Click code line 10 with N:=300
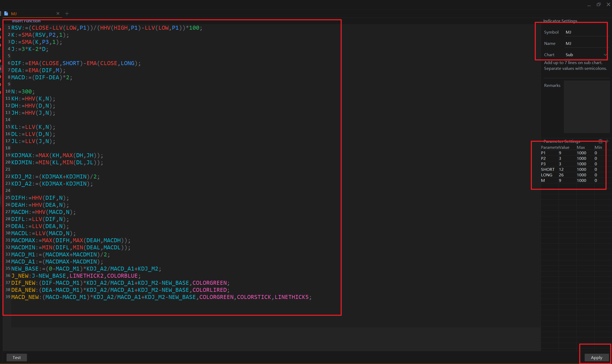This screenshot has width=612, height=364. (23, 92)
